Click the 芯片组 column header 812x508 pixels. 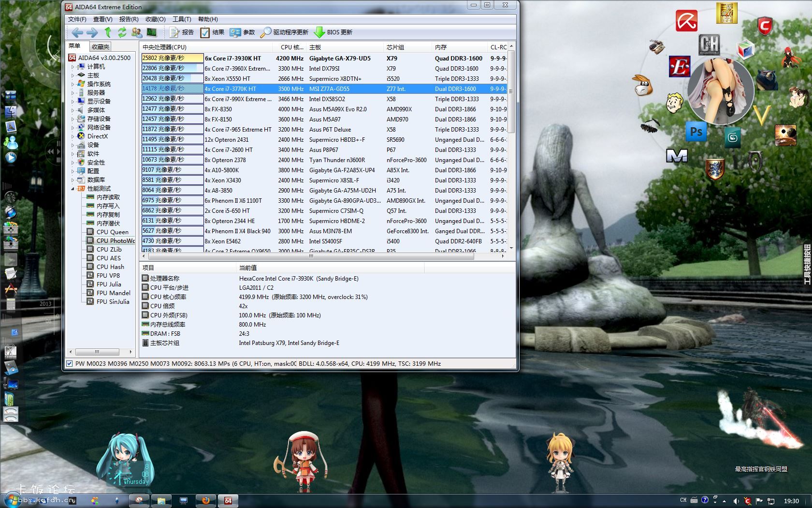coord(407,47)
